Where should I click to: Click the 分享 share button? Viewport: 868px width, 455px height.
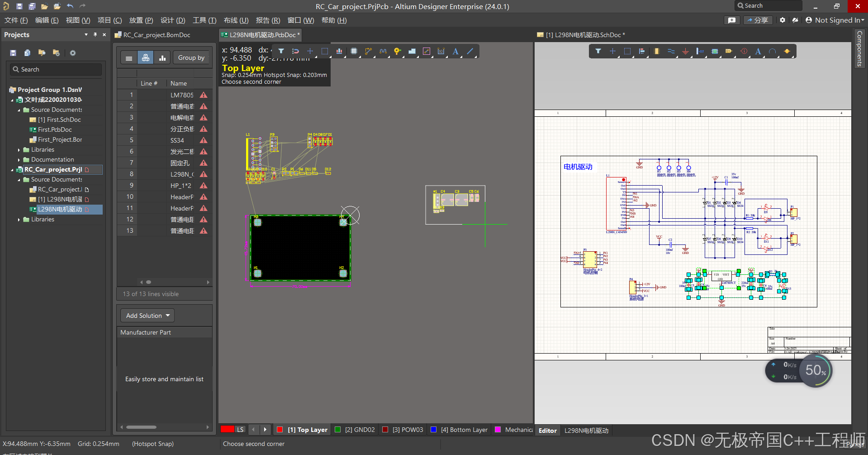758,20
